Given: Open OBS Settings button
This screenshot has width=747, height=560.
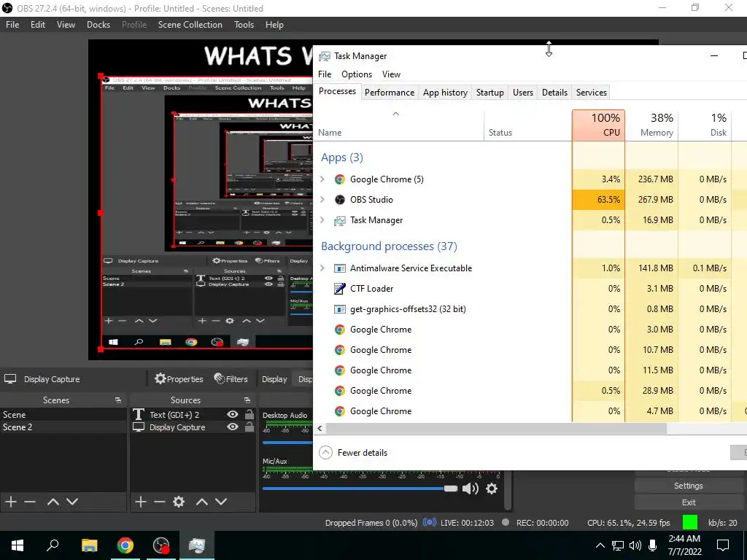Looking at the screenshot, I should pyautogui.click(x=689, y=486).
